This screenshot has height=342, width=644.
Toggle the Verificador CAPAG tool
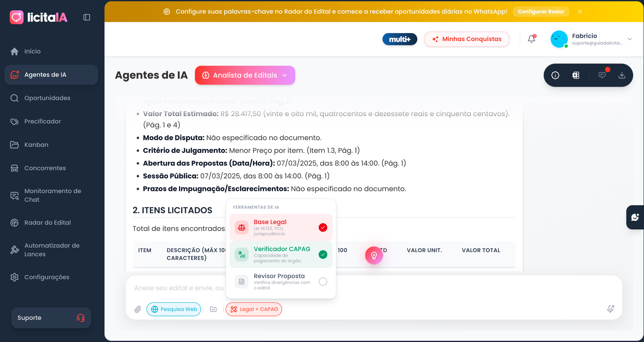[x=281, y=254]
